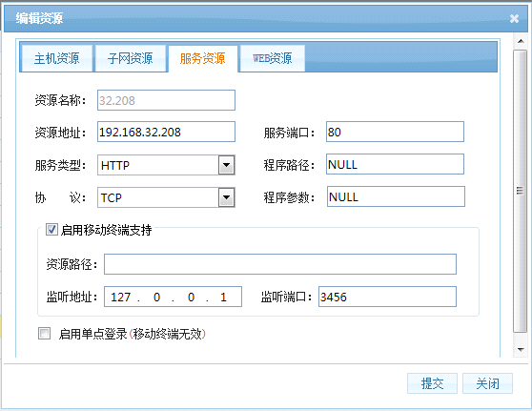The image size is (532, 411).
Task: Switch to the 主机资源 tab
Action: pyautogui.click(x=56, y=58)
